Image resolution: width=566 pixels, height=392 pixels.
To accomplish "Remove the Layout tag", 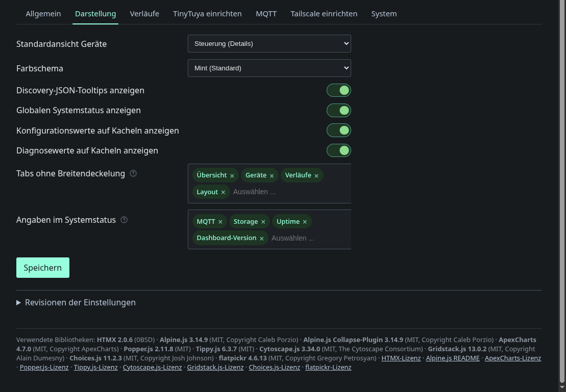I will point(223,192).
